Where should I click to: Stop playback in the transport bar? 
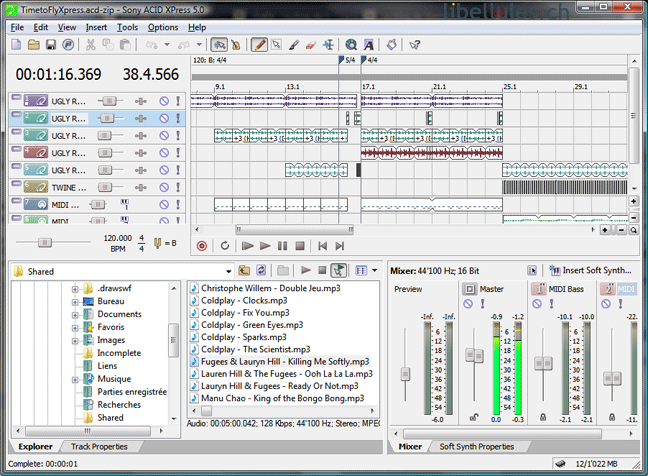click(x=300, y=246)
